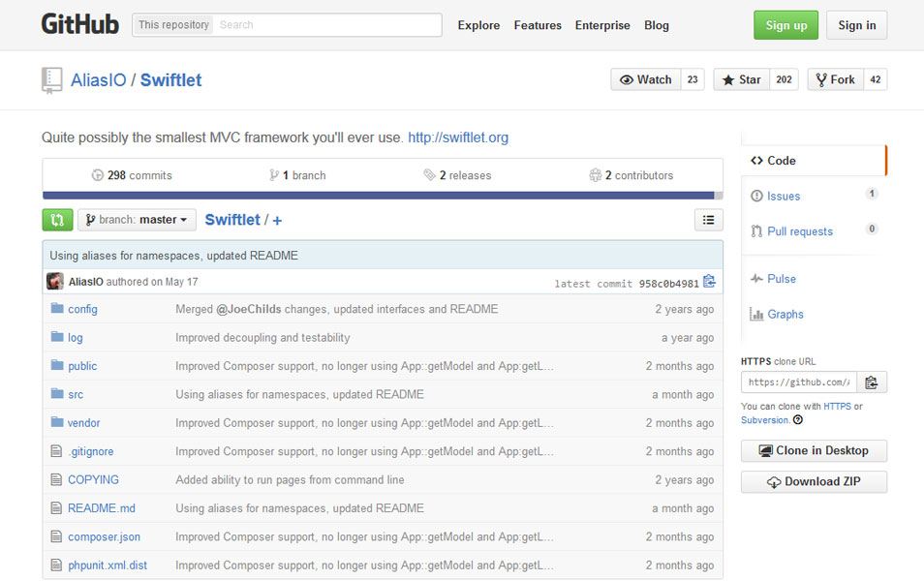Click the repository search input field
Screen dimensions: 924x581
[327, 25]
